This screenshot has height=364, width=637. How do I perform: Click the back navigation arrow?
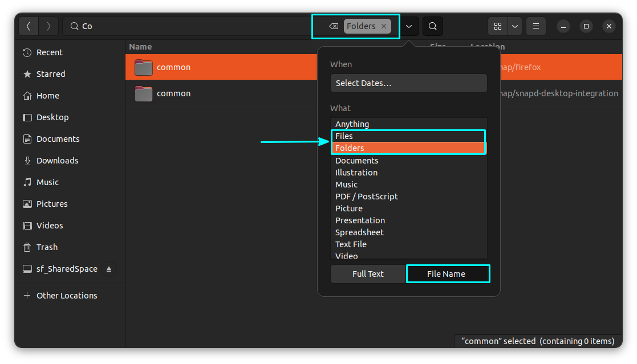pos(29,26)
